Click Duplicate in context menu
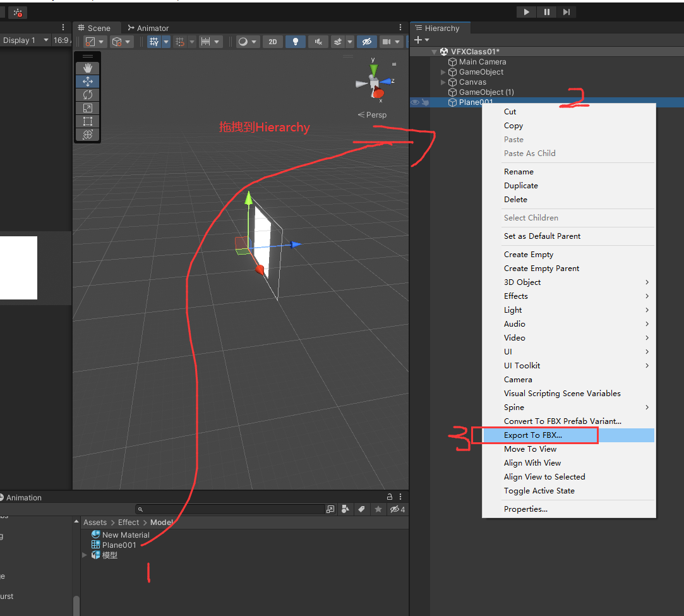Screen dimensions: 684x616 (x=521, y=185)
